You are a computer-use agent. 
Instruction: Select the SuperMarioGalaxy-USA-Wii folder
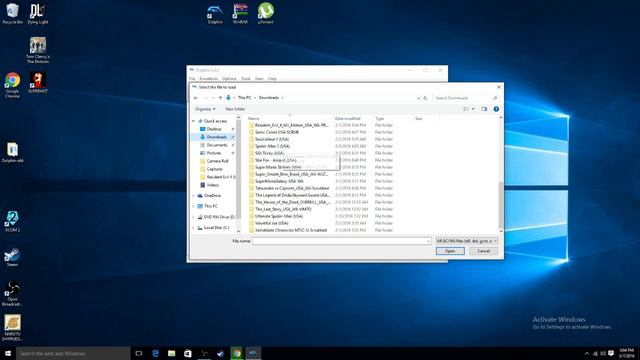[x=279, y=181]
